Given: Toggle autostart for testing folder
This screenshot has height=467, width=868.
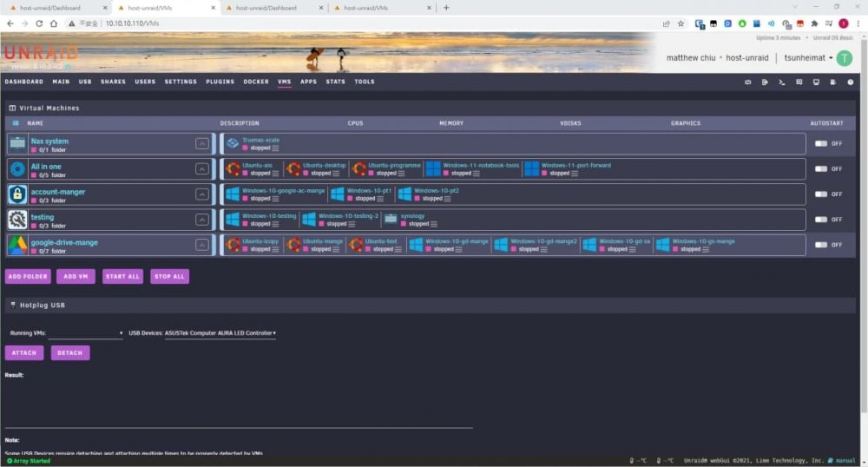Looking at the screenshot, I should (x=821, y=220).
